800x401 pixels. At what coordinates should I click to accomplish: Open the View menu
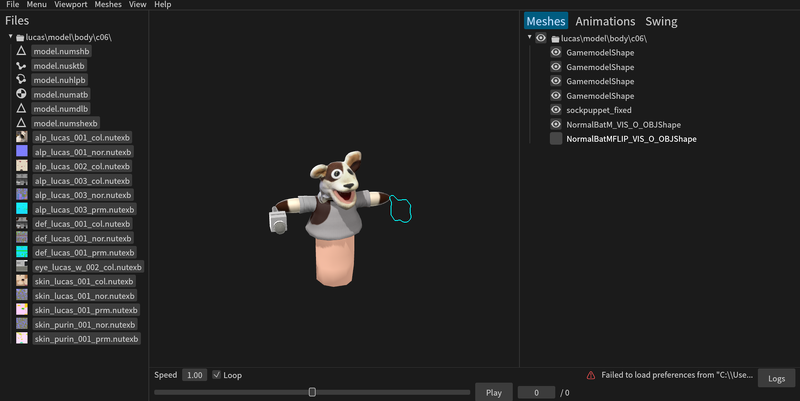tap(137, 5)
